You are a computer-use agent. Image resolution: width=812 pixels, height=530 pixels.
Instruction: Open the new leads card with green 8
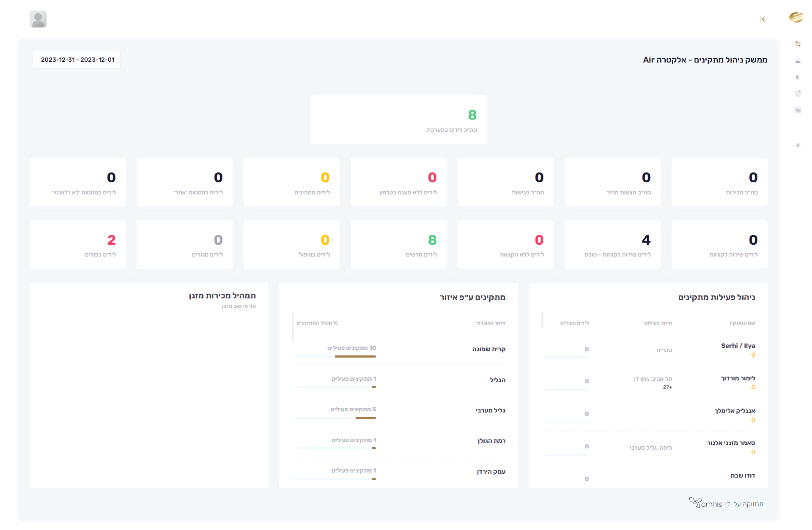click(398, 244)
